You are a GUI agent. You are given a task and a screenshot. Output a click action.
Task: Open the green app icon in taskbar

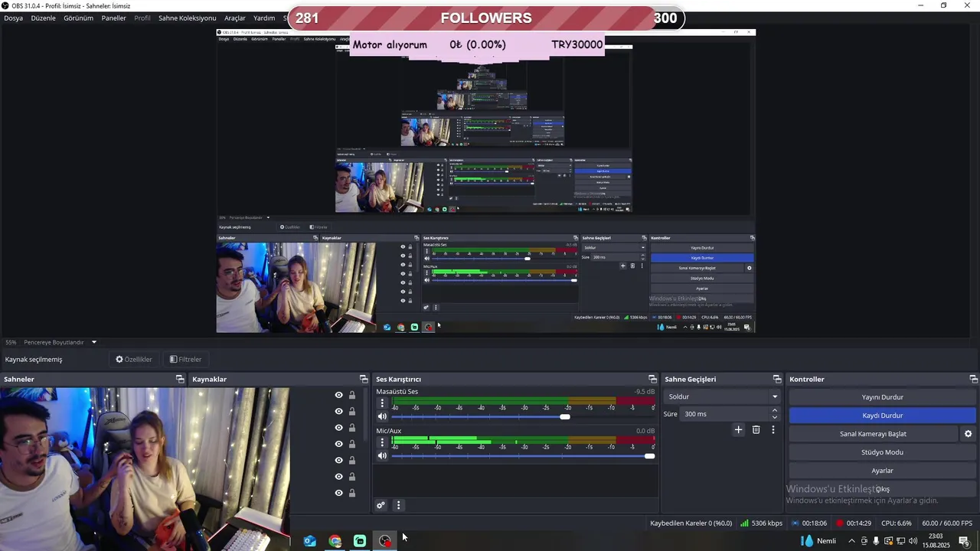pyautogui.click(x=360, y=541)
